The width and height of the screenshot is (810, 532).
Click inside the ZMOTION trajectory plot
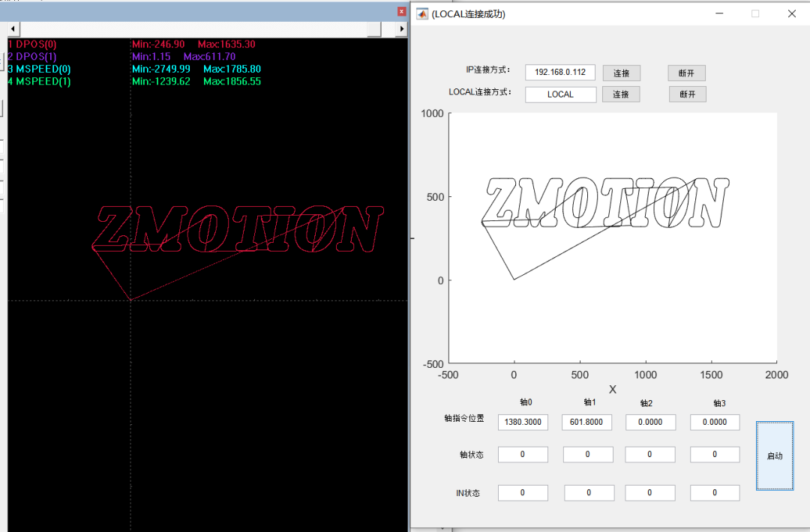(x=607, y=232)
